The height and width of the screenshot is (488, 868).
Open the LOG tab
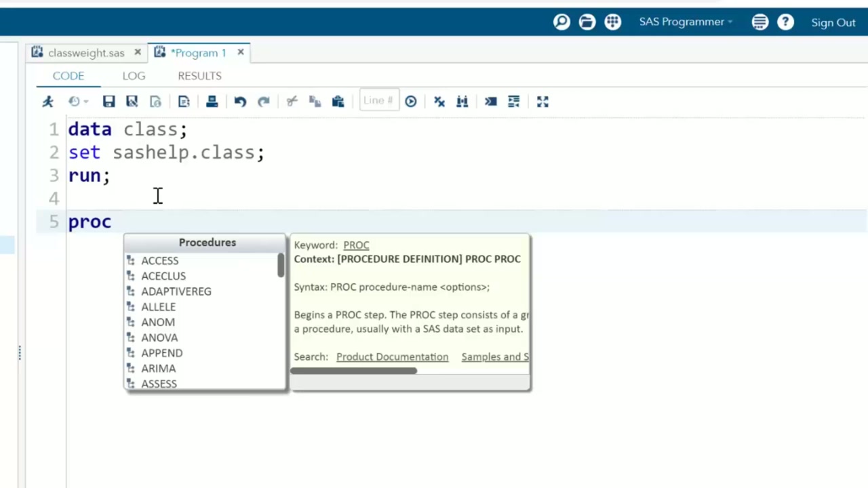click(134, 76)
